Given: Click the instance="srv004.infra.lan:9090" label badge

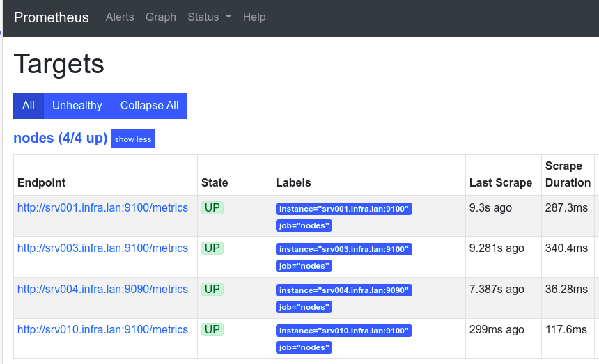Looking at the screenshot, I should 344,290.
